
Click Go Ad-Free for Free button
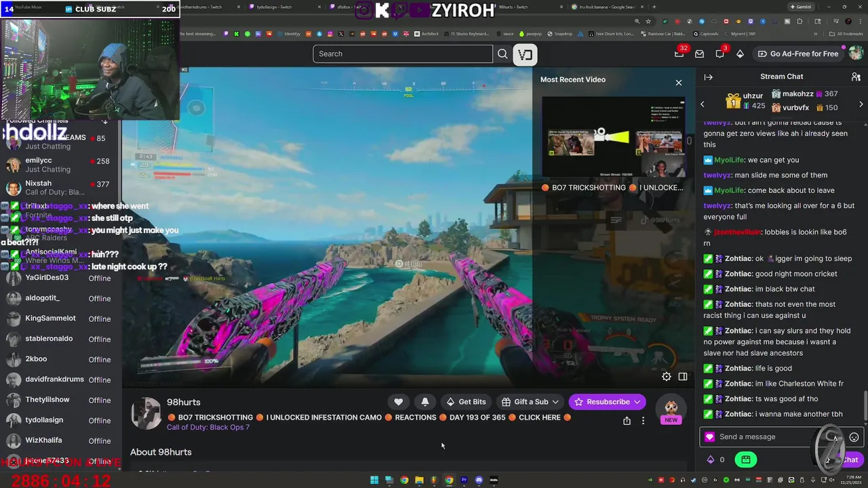coord(797,54)
